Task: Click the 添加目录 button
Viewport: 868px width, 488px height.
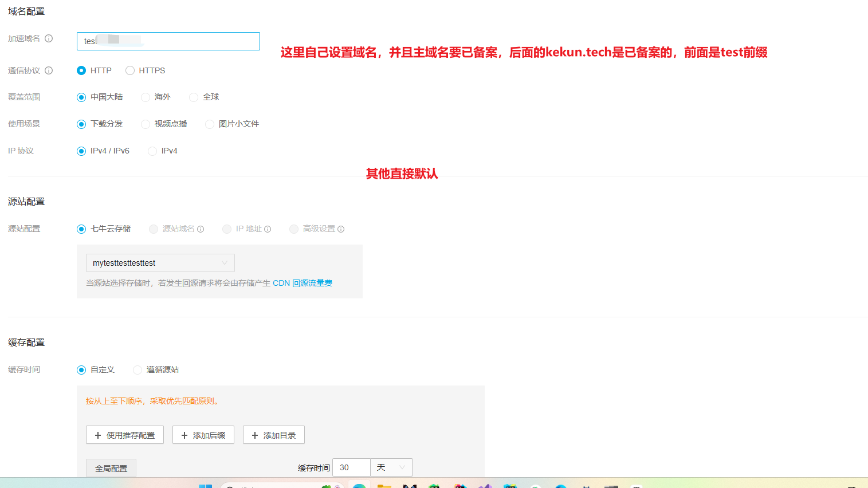Action: tap(274, 435)
